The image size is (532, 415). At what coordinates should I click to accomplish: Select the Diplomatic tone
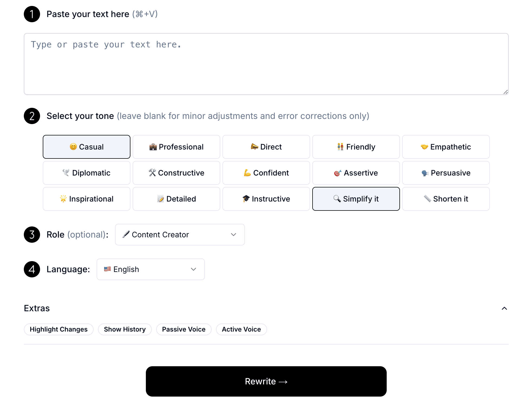[x=86, y=173]
